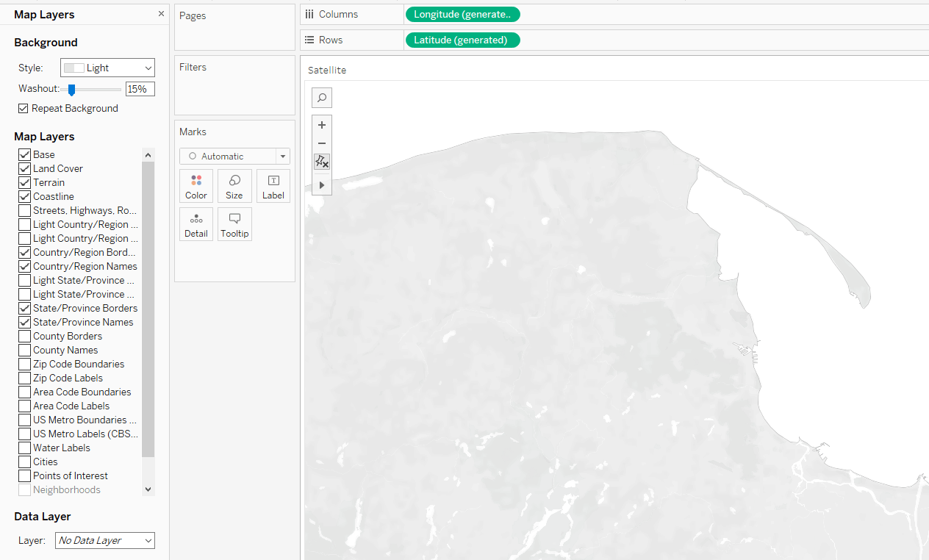Select the Latitude (generated) pill on Rows
The image size is (929, 560).
tap(462, 40)
